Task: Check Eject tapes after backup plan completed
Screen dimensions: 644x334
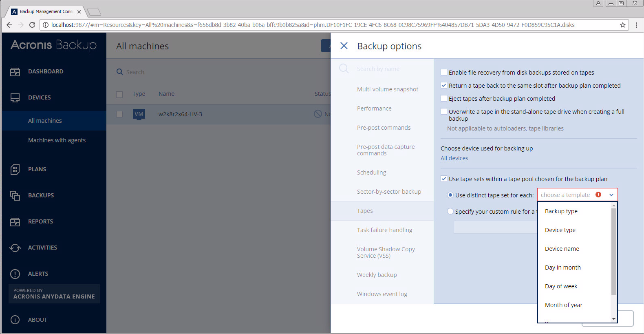Action: pyautogui.click(x=444, y=98)
